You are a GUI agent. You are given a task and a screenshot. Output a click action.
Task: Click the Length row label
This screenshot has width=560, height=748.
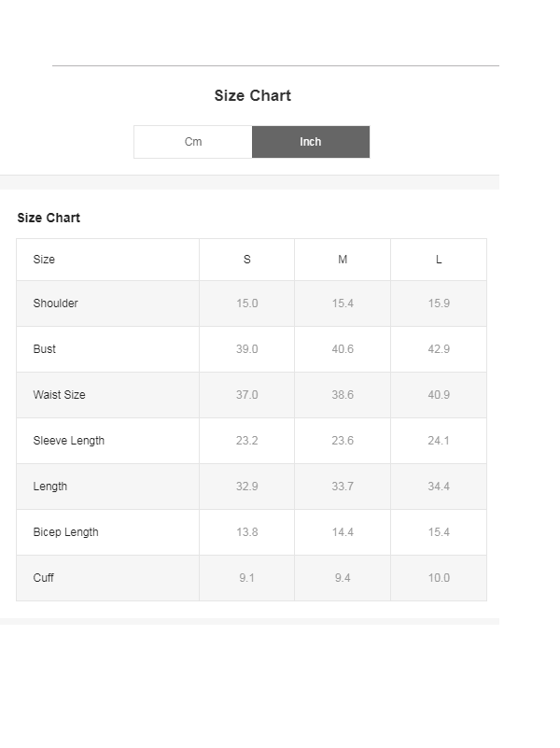click(x=50, y=487)
